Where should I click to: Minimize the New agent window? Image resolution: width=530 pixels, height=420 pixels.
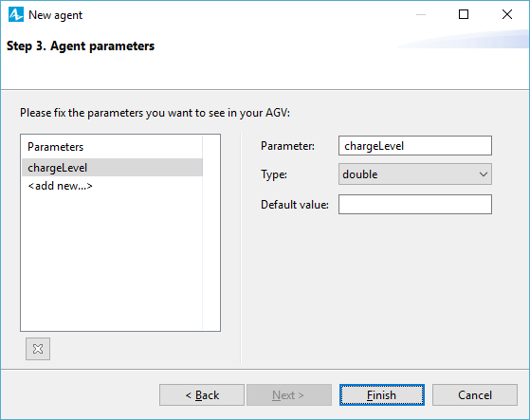tap(421, 14)
